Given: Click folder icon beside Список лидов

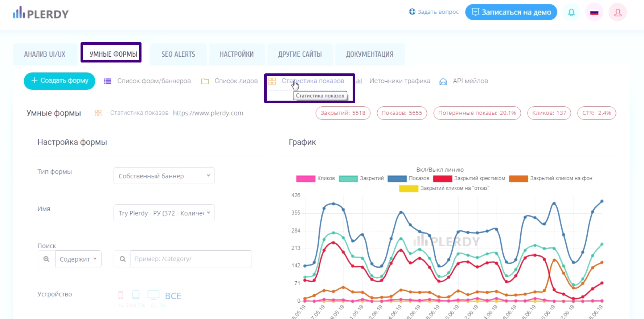Looking at the screenshot, I should click(205, 81).
